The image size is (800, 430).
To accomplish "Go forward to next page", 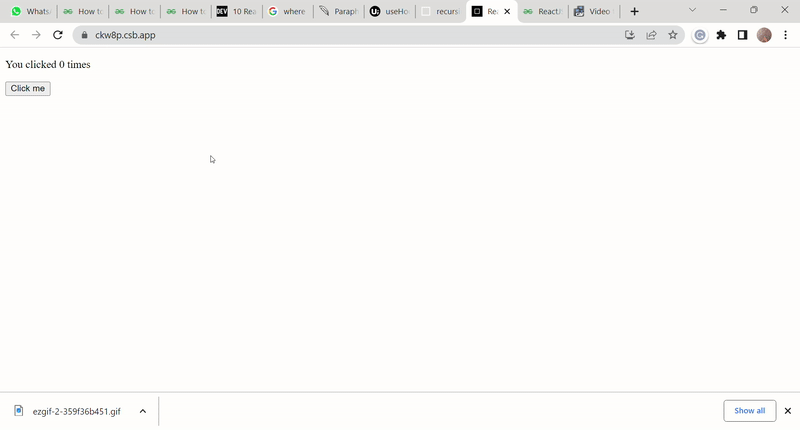I will click(36, 35).
